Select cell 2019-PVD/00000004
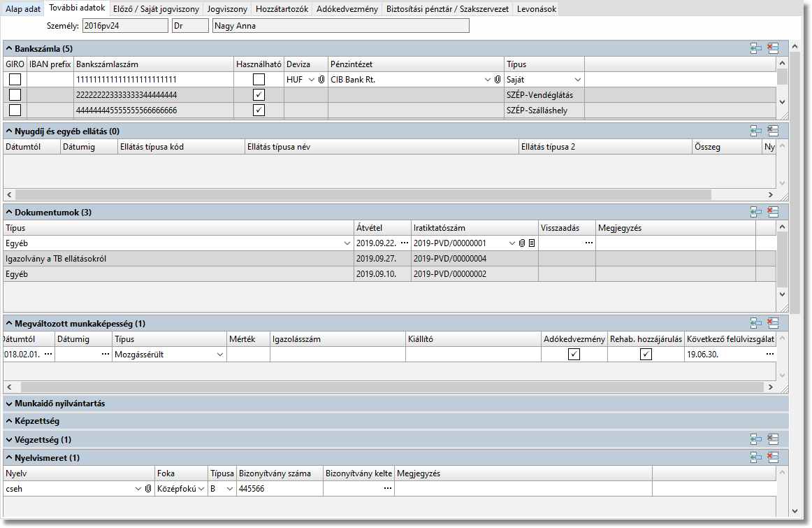 pos(474,259)
